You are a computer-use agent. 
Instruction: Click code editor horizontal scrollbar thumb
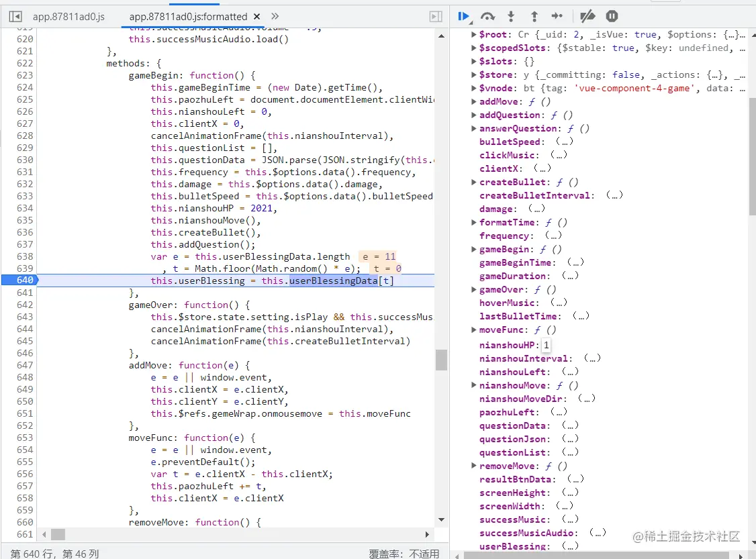tap(58, 534)
